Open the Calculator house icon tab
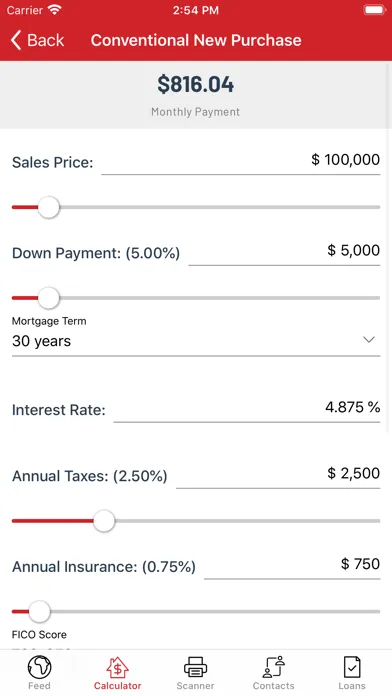The height and width of the screenshot is (696, 392). 117,667
